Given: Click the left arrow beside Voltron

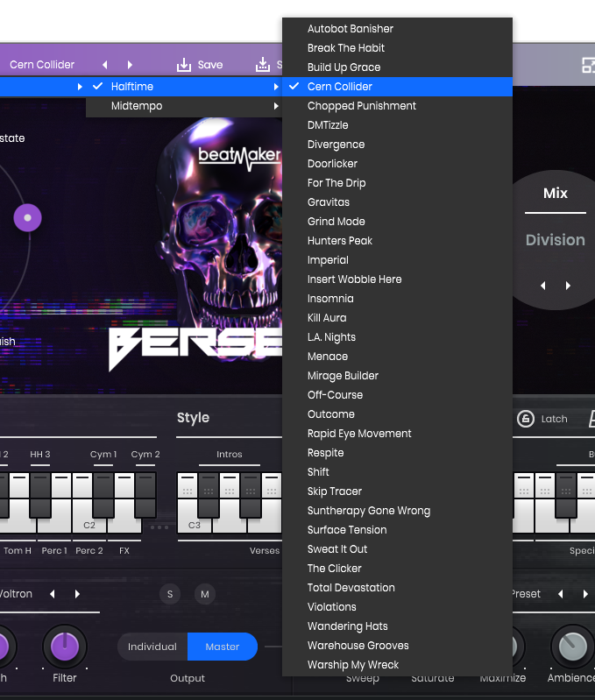Looking at the screenshot, I should pos(53,594).
